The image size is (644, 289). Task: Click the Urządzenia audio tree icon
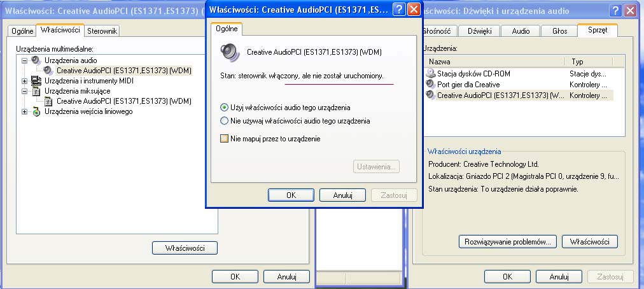pyautogui.click(x=36, y=60)
